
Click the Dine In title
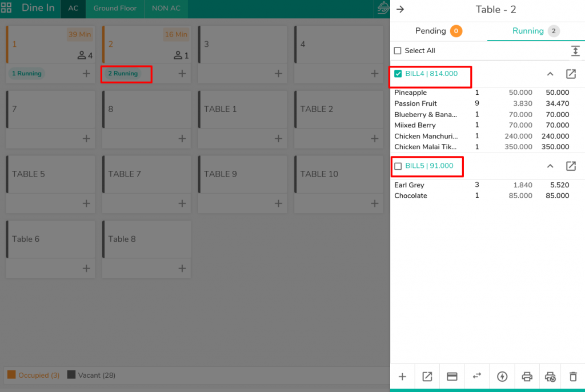point(38,8)
